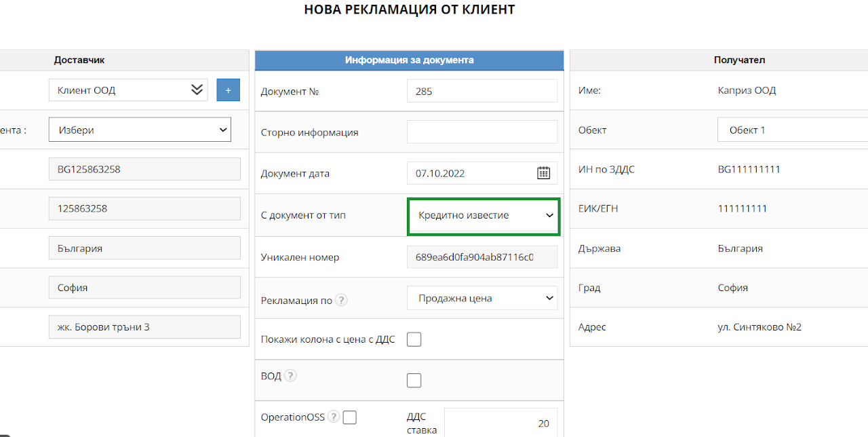This screenshot has height=437, width=868.
Task: Click the supplier field BG125863258
Action: click(x=144, y=169)
